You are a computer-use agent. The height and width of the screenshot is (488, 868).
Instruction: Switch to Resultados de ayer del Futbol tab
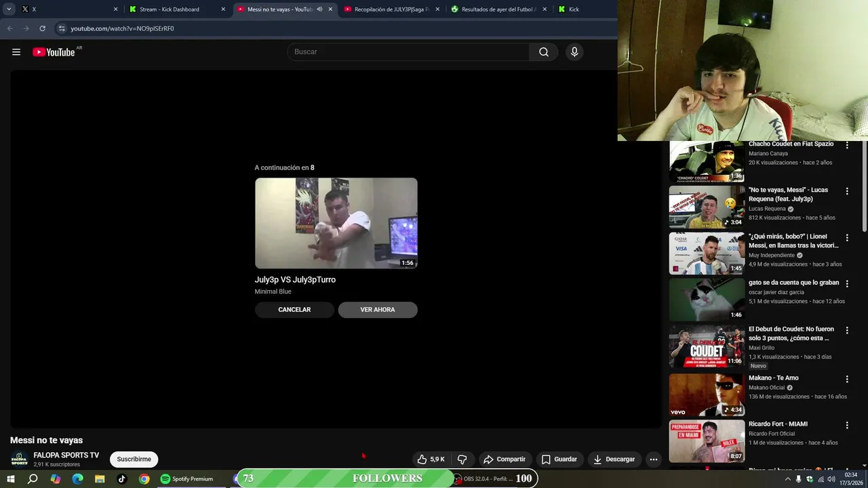[499, 9]
